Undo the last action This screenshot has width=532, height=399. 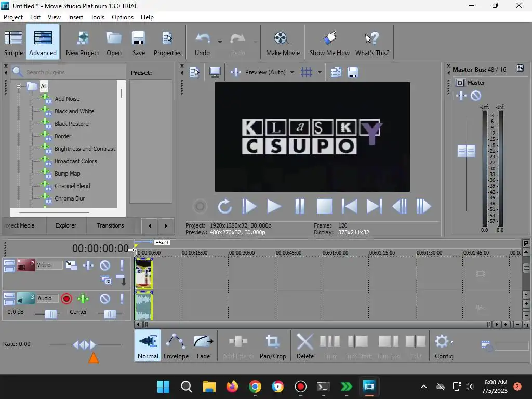(x=202, y=42)
